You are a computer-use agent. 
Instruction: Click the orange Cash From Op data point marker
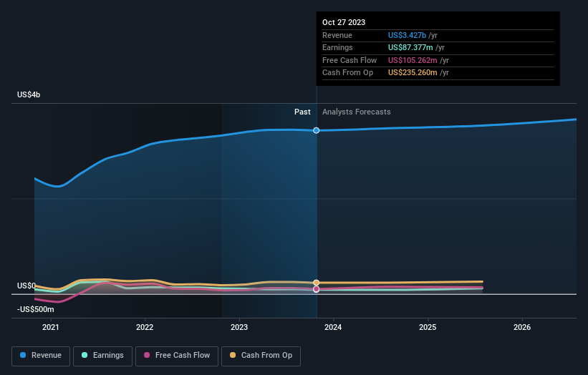tap(316, 283)
